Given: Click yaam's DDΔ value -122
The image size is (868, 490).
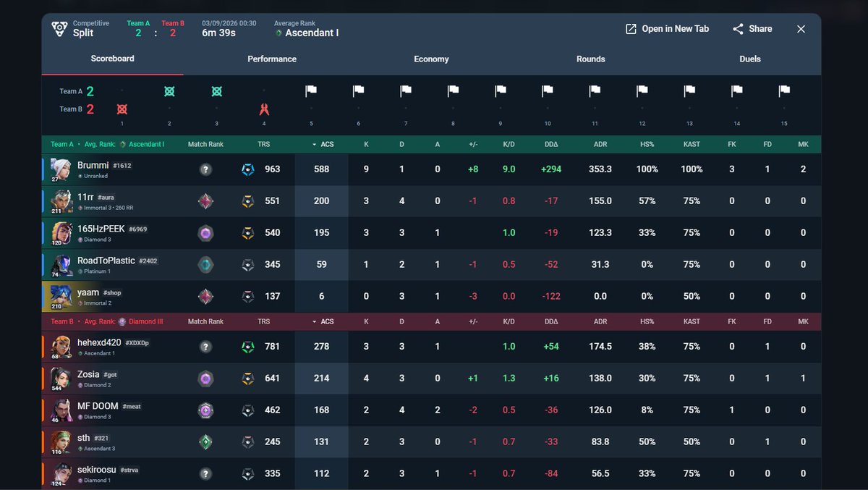Looking at the screenshot, I should coord(551,297).
